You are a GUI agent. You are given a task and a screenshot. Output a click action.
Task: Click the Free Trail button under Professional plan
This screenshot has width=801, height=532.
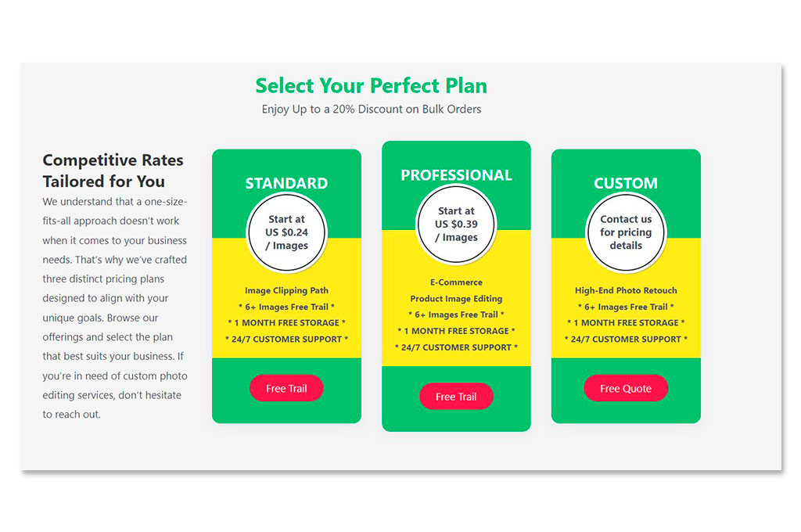tap(456, 396)
